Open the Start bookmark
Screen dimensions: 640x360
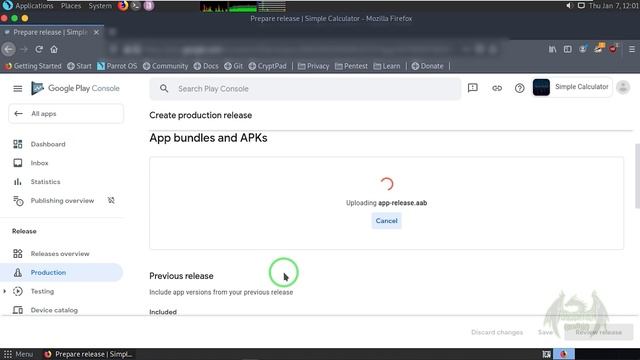(79, 66)
